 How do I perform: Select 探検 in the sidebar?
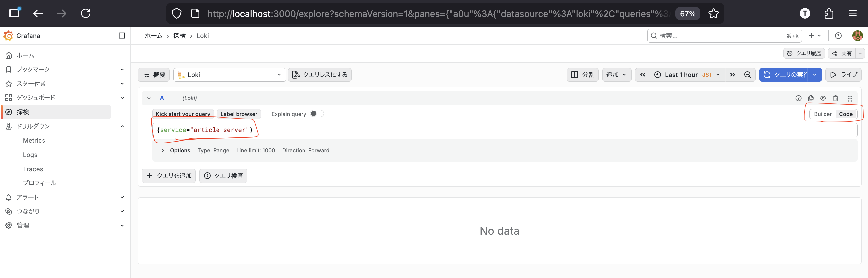(56, 112)
